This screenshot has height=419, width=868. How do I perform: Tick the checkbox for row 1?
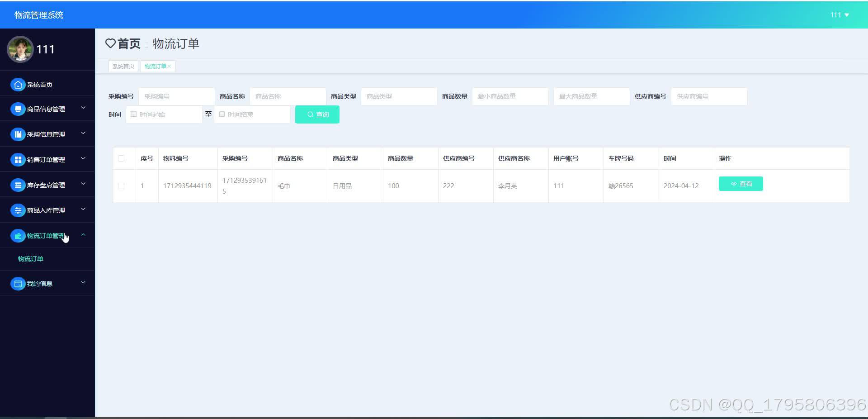121,186
